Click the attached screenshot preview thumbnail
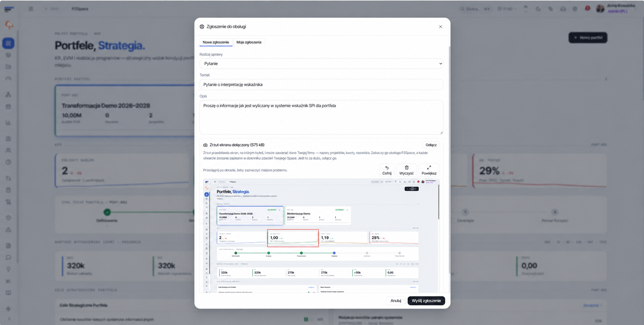This screenshot has width=644, height=325. click(321, 236)
